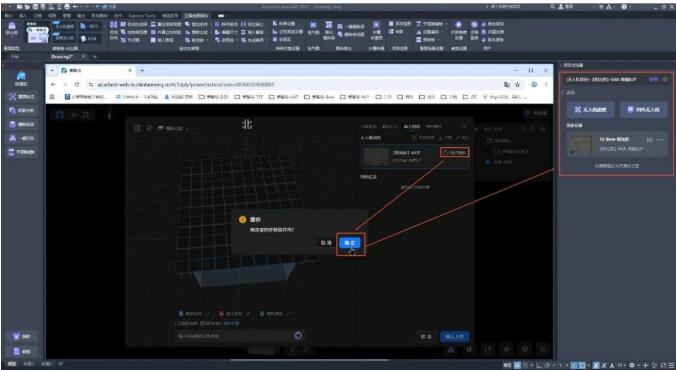Open the blue link above the bottom input

[232, 323]
